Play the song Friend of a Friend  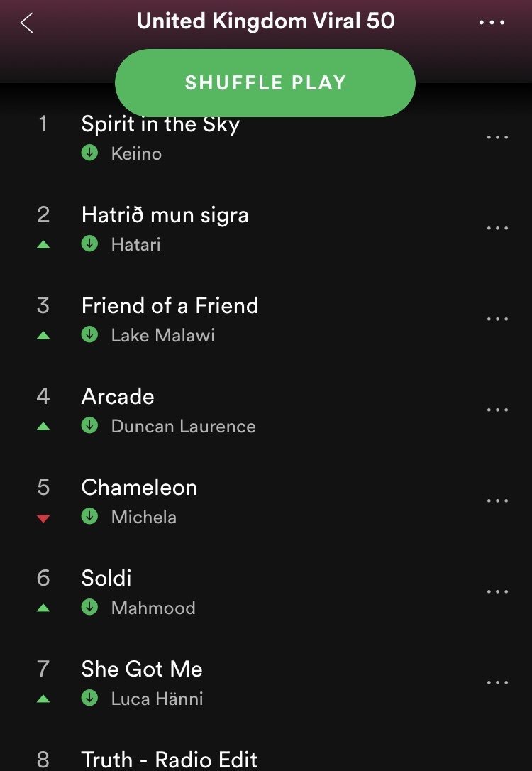[x=170, y=306]
